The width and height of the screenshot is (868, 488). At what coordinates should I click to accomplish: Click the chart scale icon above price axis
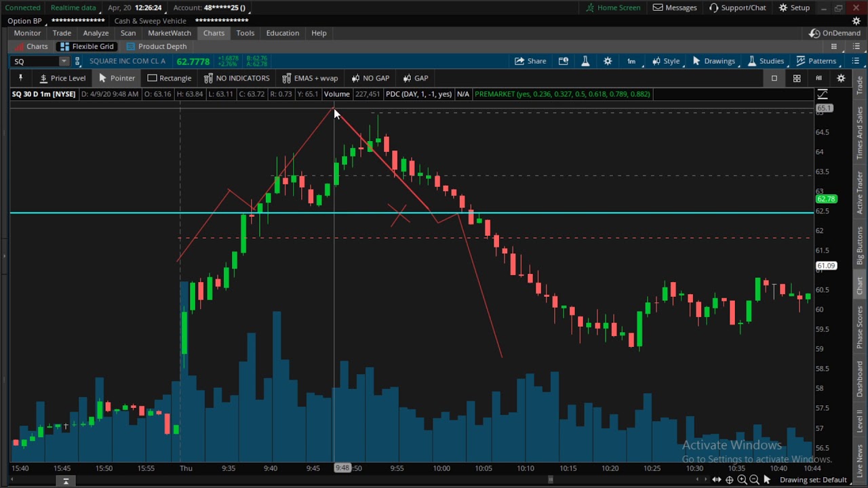(x=823, y=94)
